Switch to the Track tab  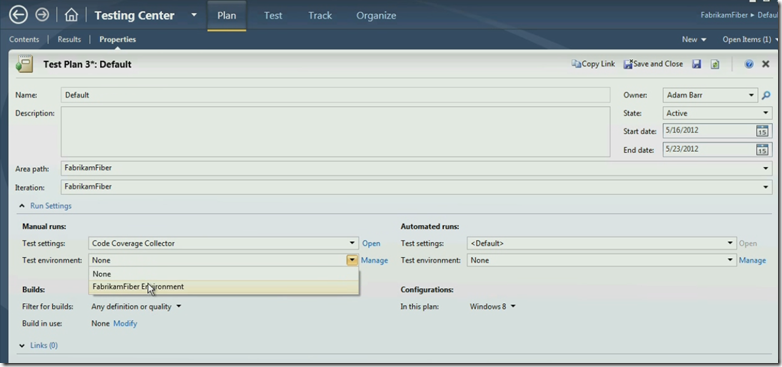[320, 15]
